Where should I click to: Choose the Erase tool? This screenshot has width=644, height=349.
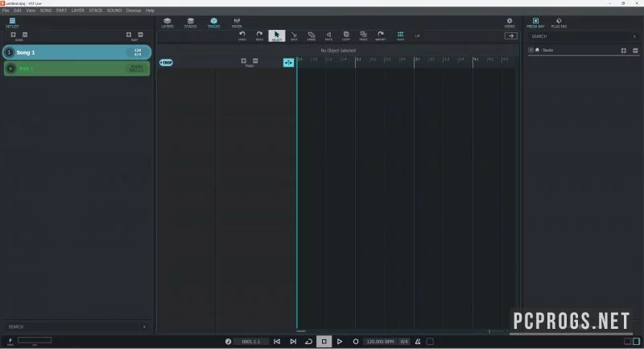312,35
